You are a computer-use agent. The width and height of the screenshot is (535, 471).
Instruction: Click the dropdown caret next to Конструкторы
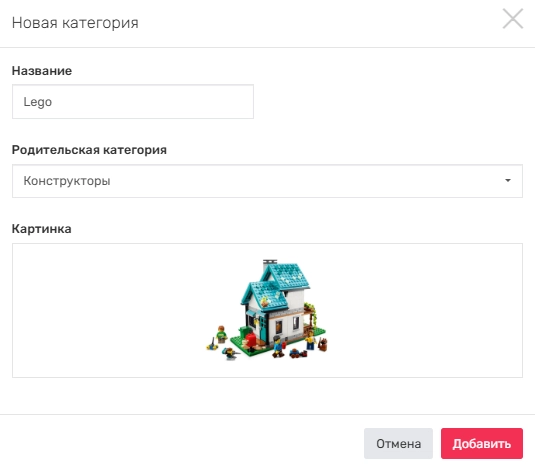508,181
